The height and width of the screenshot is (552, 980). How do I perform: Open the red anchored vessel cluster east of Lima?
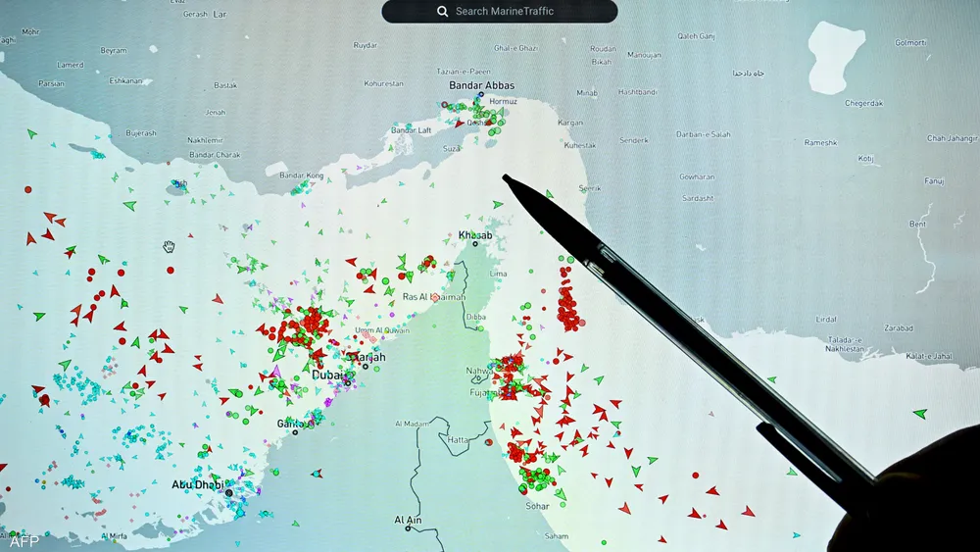point(567,303)
